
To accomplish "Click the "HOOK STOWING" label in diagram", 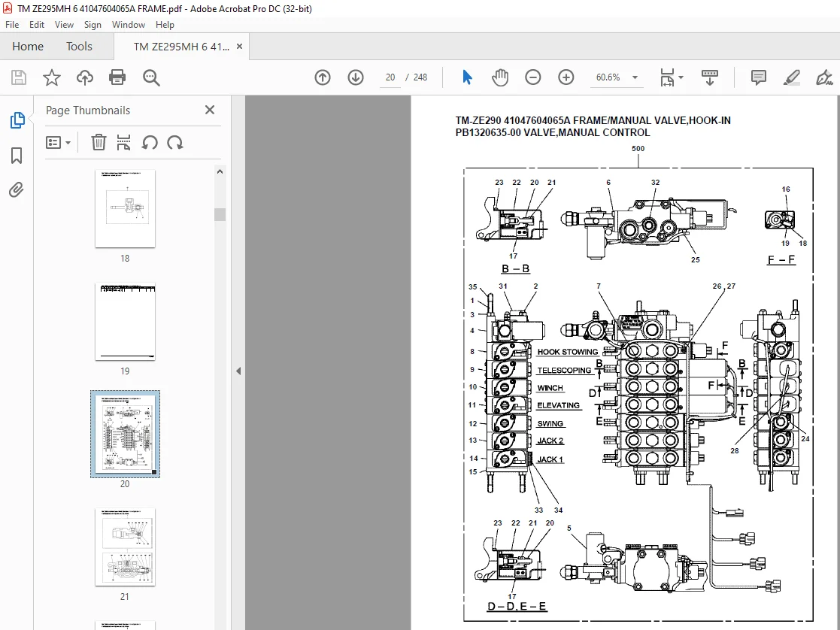I will coord(567,352).
